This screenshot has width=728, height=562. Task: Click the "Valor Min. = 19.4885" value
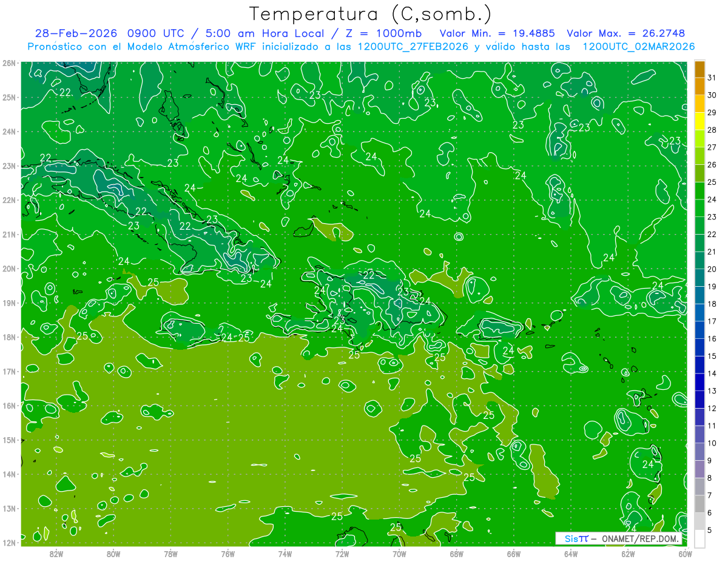pyautogui.click(x=497, y=33)
